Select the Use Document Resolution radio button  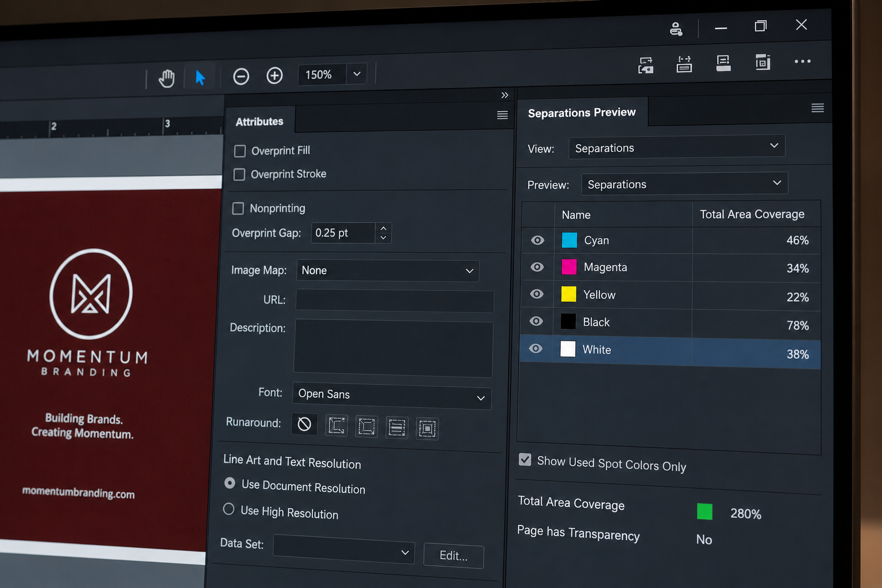tap(230, 483)
